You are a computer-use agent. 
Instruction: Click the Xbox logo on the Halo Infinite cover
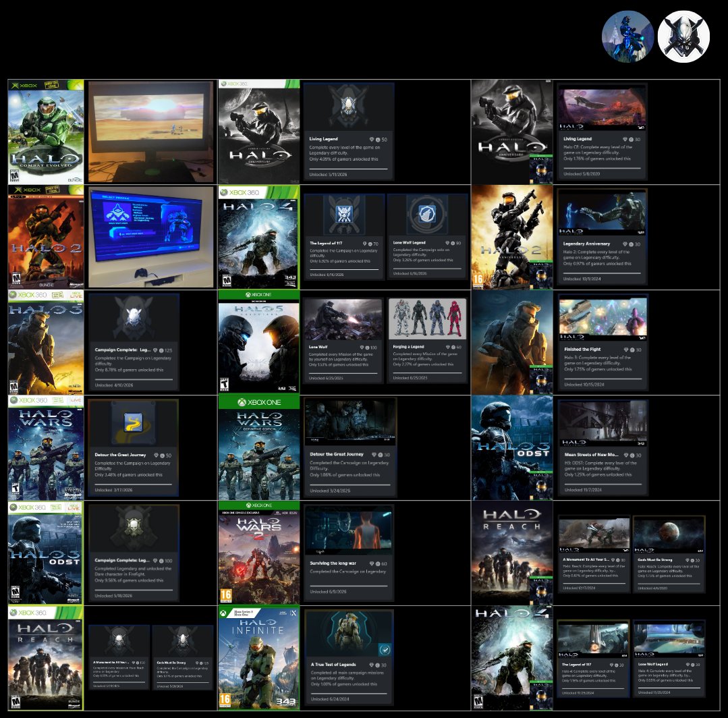click(x=223, y=613)
